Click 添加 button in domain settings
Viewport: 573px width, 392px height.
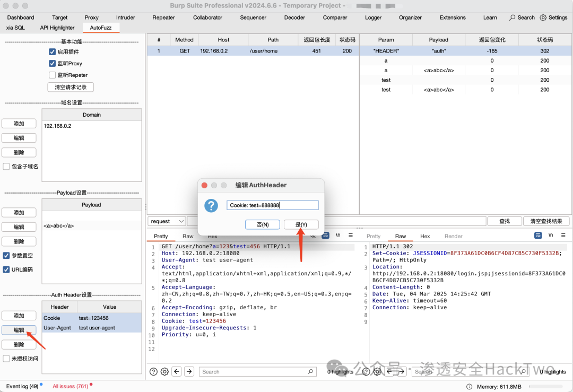(x=19, y=124)
